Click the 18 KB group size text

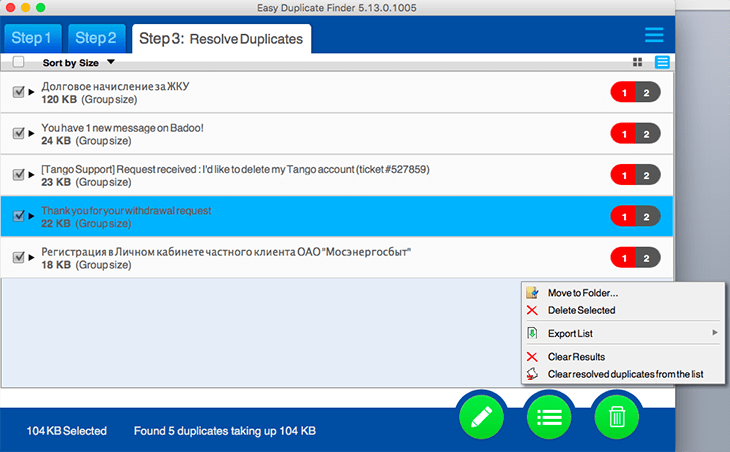(86, 265)
